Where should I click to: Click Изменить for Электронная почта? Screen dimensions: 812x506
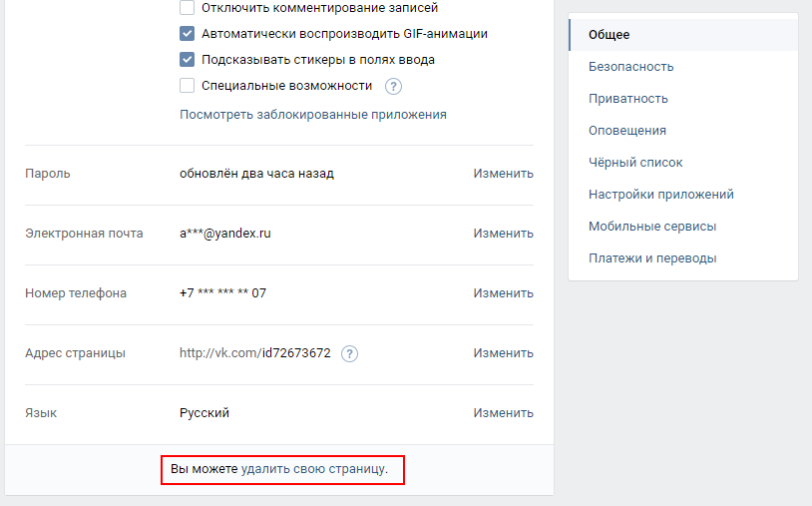point(503,234)
